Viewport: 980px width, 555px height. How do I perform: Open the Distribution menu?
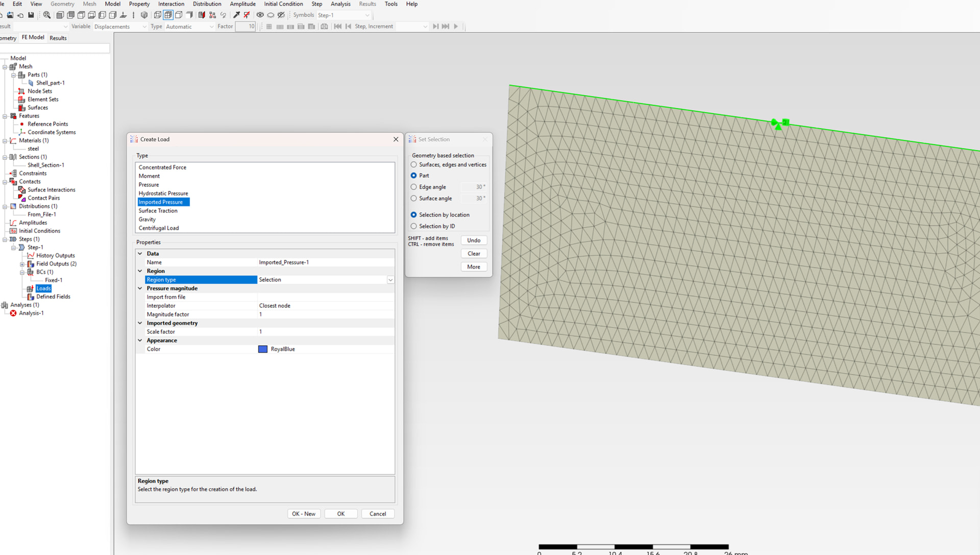(207, 4)
